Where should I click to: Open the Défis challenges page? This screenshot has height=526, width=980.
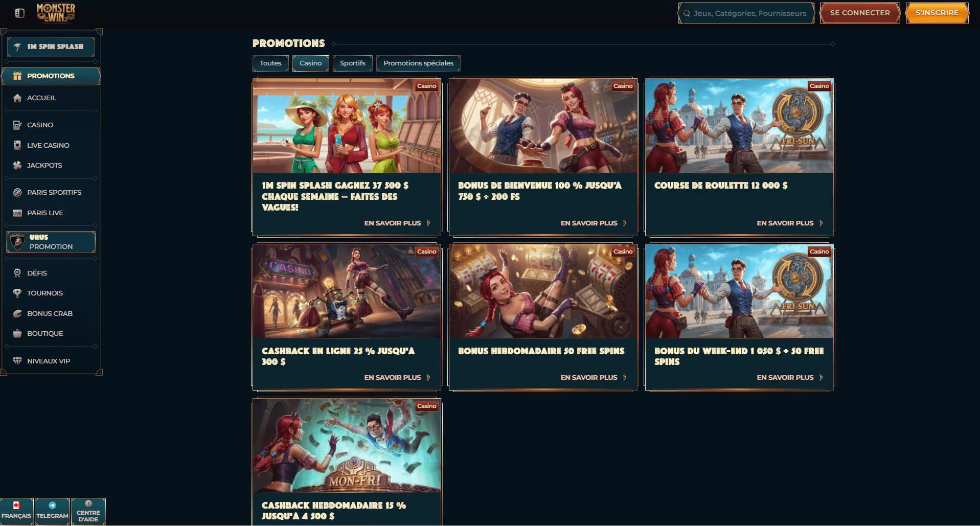click(x=18, y=273)
